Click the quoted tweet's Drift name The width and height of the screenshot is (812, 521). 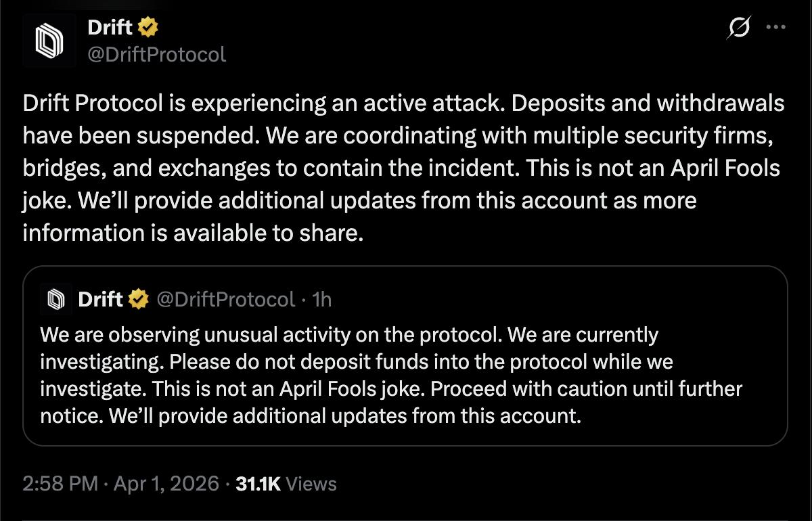(x=100, y=298)
